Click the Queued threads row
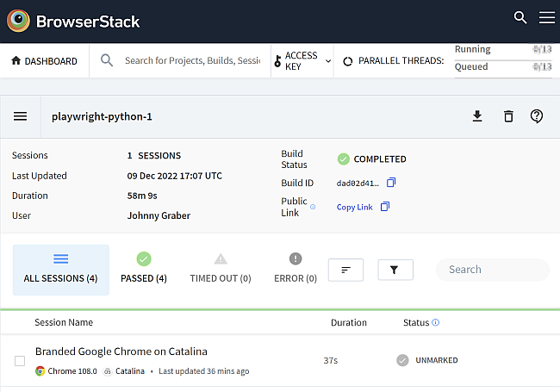Viewport: 560px width, 392px height. pos(503,66)
